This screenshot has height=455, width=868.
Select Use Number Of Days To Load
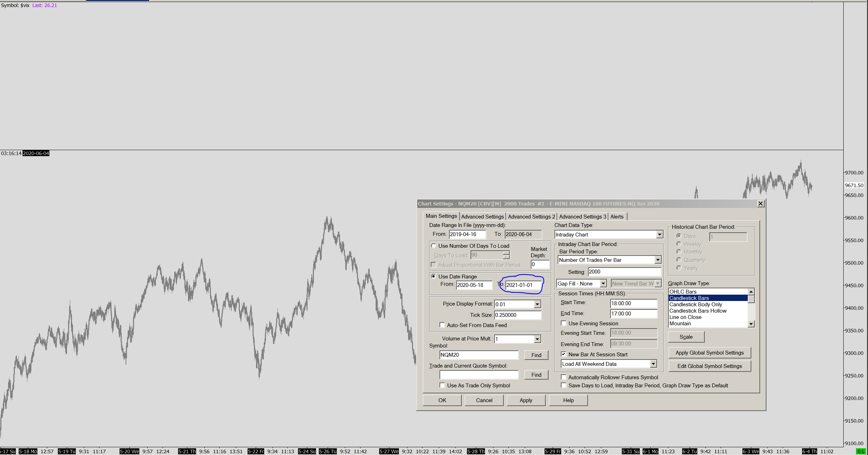433,246
